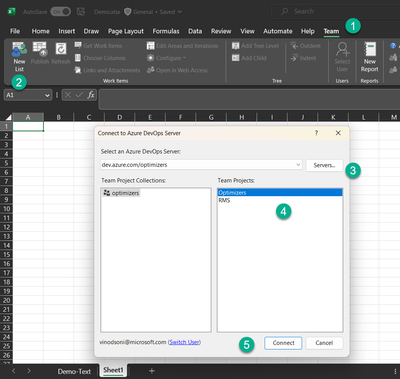Open the File menu
Screen dimensions: 400x379
[15, 31]
